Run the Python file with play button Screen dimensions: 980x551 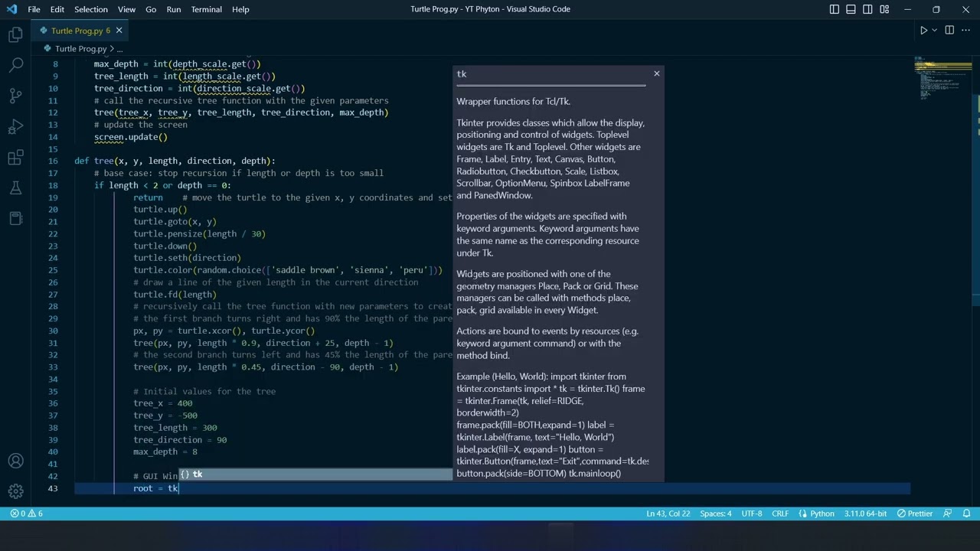coord(923,31)
